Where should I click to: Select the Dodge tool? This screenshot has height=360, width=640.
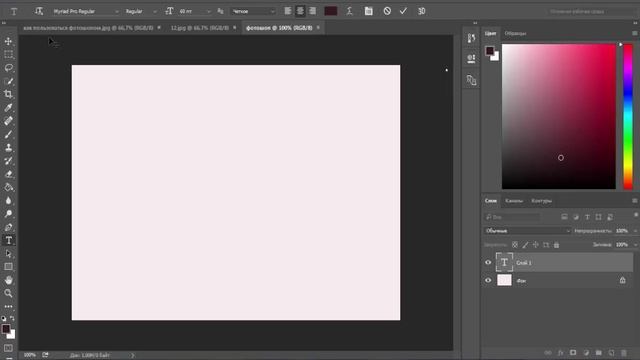coord(8,214)
